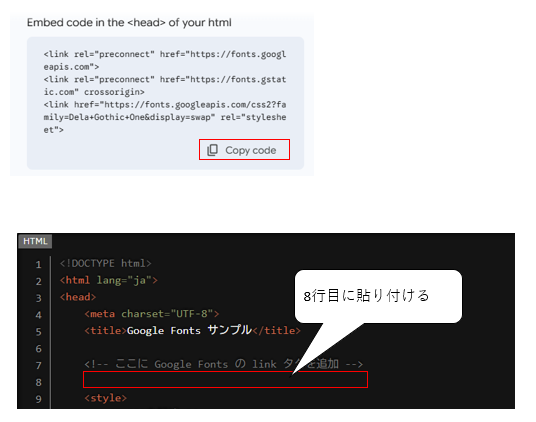Click empty line 8 in the editor
Viewport: 536px width, 422px height.
(225, 380)
